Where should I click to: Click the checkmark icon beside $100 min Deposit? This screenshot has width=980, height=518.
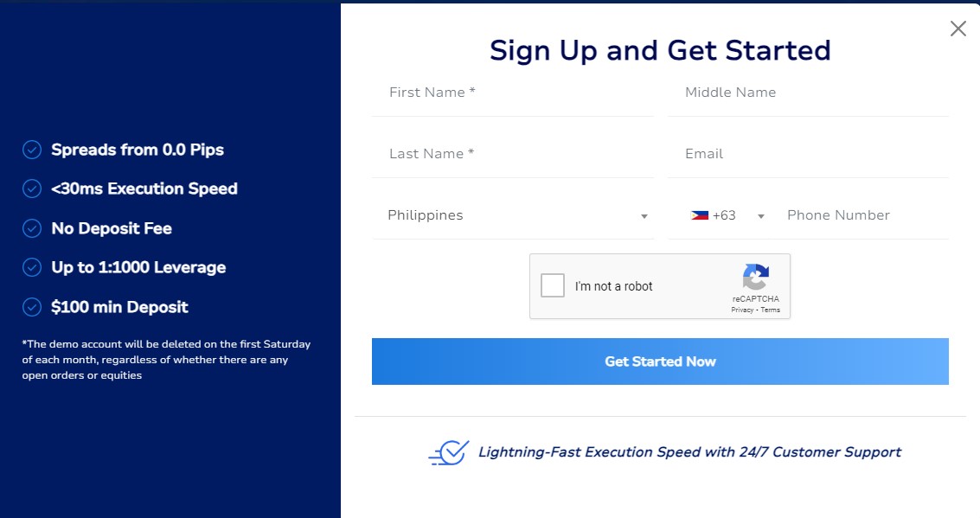point(32,307)
